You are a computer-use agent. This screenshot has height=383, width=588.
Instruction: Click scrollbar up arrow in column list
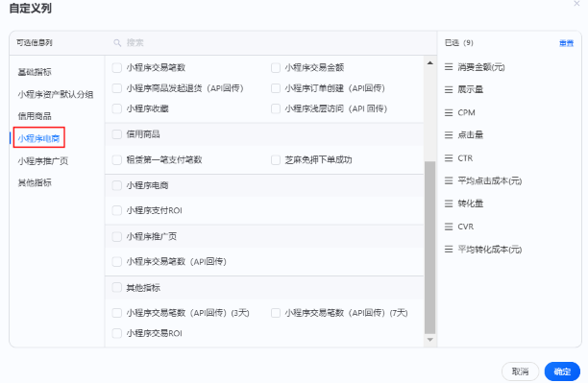pos(430,63)
